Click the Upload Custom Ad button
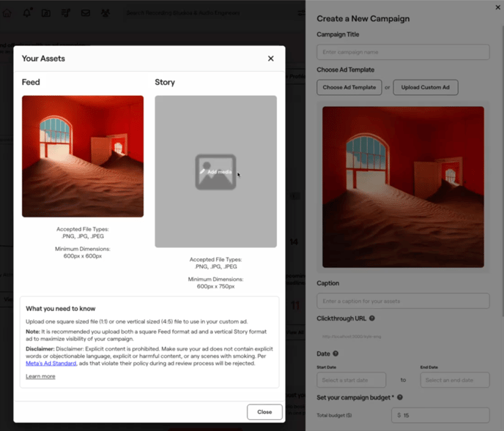504x431 pixels. [x=426, y=87]
